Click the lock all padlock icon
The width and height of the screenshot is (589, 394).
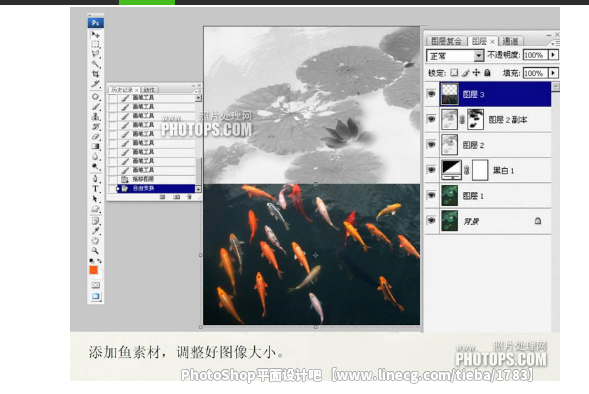(487, 72)
